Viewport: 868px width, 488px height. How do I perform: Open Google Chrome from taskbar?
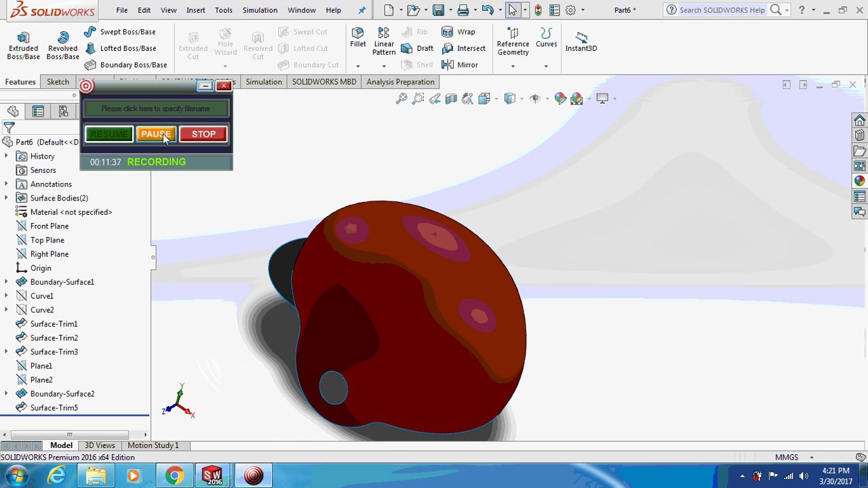pos(174,476)
